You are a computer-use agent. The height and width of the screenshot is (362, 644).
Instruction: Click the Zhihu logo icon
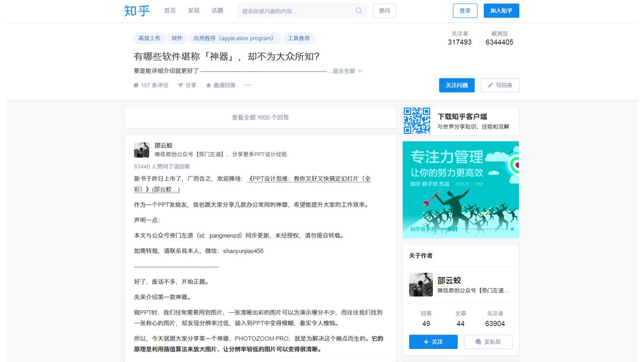pos(136,11)
